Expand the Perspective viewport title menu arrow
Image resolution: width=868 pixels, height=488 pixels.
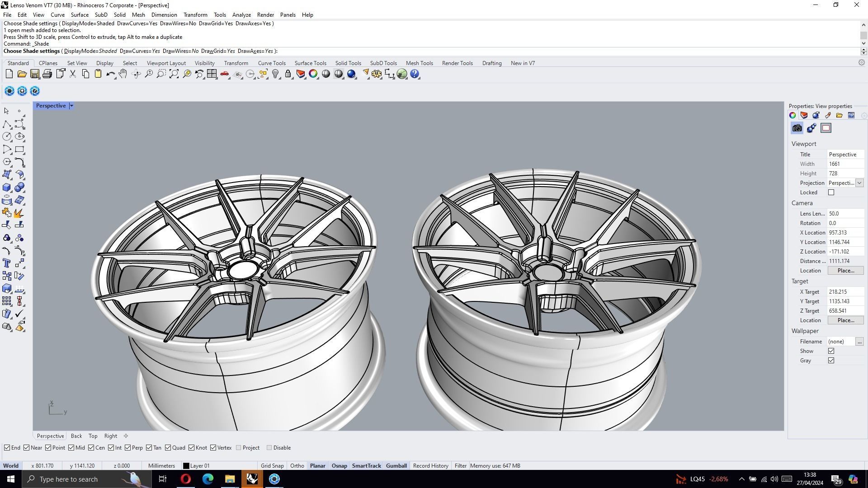[x=71, y=106]
